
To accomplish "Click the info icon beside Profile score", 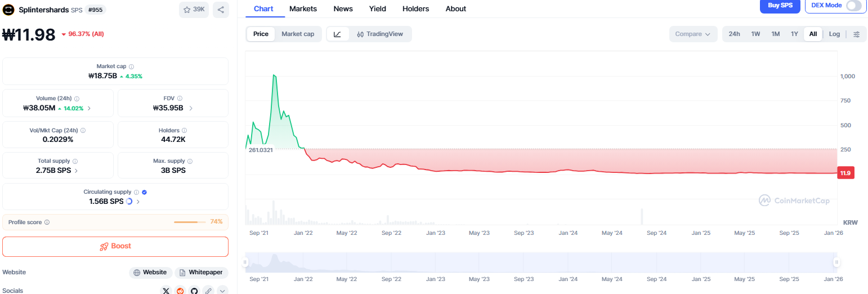I will (47, 222).
